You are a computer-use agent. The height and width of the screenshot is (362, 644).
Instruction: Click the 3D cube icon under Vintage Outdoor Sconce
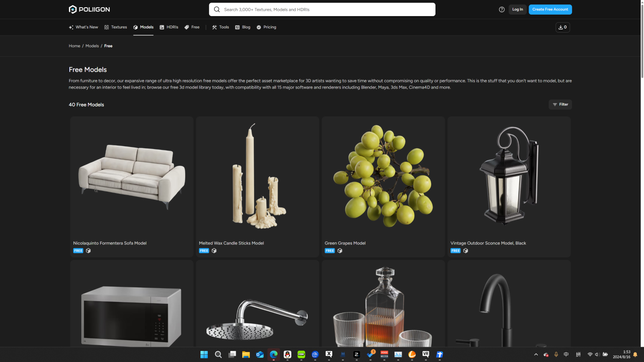click(466, 251)
